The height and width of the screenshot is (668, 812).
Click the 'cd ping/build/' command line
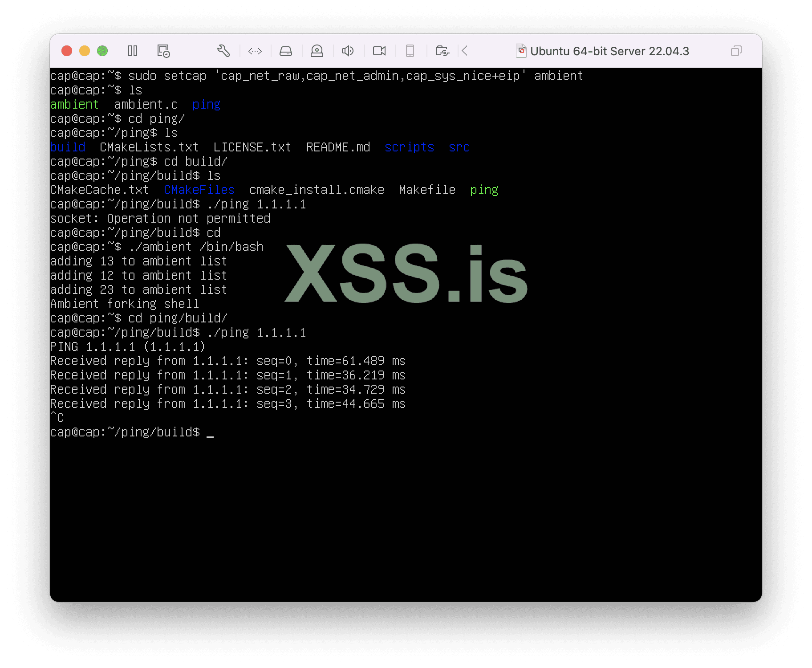(x=139, y=318)
